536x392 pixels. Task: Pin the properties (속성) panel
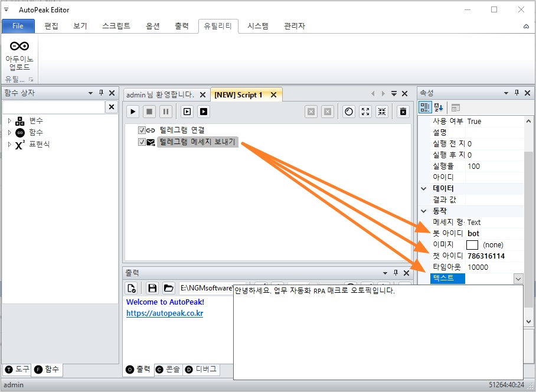click(x=517, y=93)
